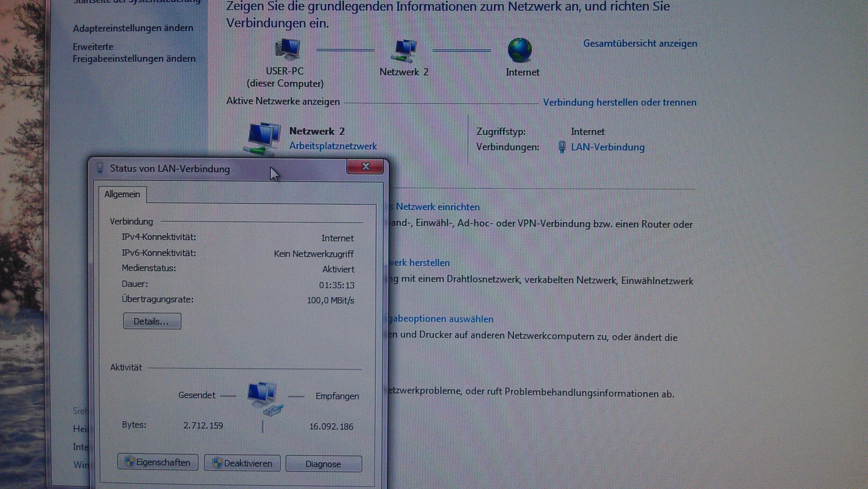Select the Allgemein tab

122,194
